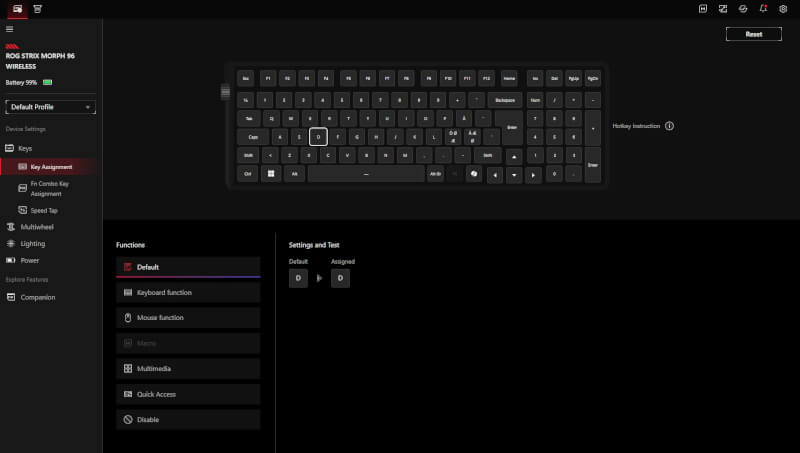The width and height of the screenshot is (800, 453).
Task: Choose the Keyboard function option
Action: (188, 293)
